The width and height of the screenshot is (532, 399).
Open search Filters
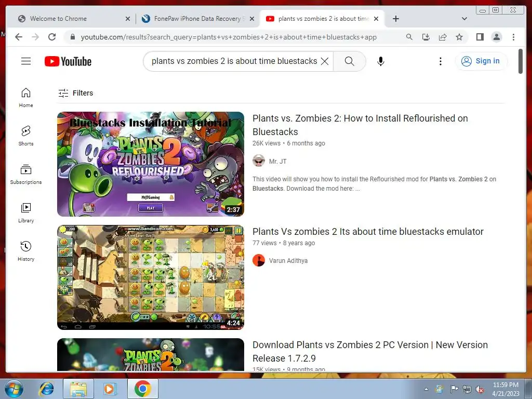click(75, 93)
